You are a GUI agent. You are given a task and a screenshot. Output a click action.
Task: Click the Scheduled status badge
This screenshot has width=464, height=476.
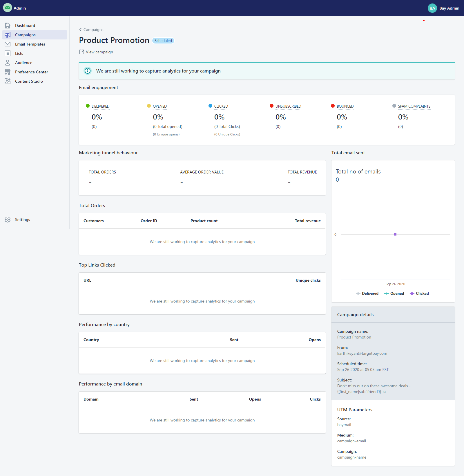[x=163, y=41]
